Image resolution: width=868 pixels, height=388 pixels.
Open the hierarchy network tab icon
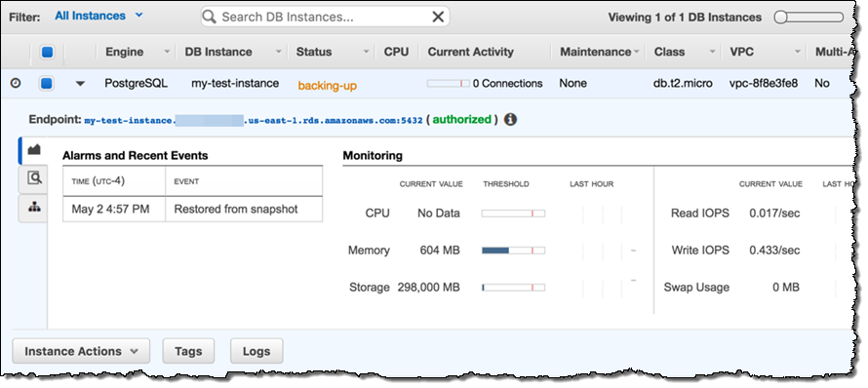(34, 207)
